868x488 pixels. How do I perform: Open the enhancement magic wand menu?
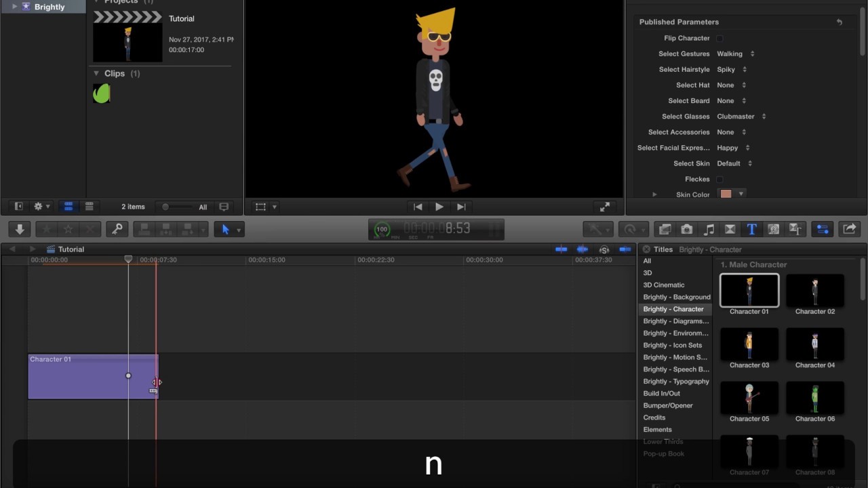(x=597, y=229)
